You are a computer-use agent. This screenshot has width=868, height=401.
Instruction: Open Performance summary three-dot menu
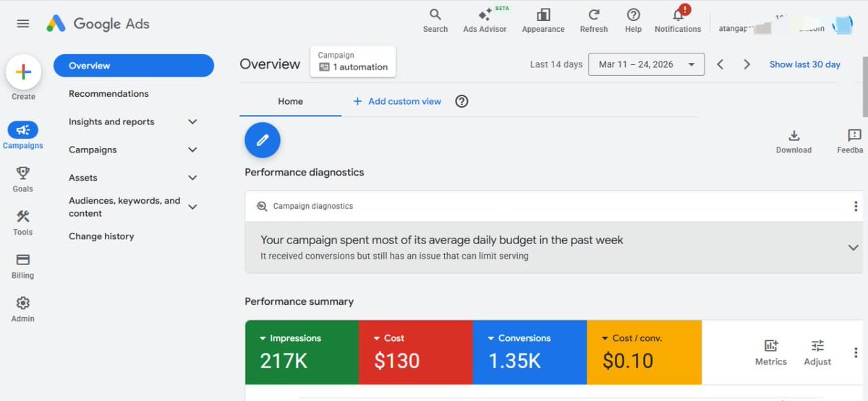point(856,353)
